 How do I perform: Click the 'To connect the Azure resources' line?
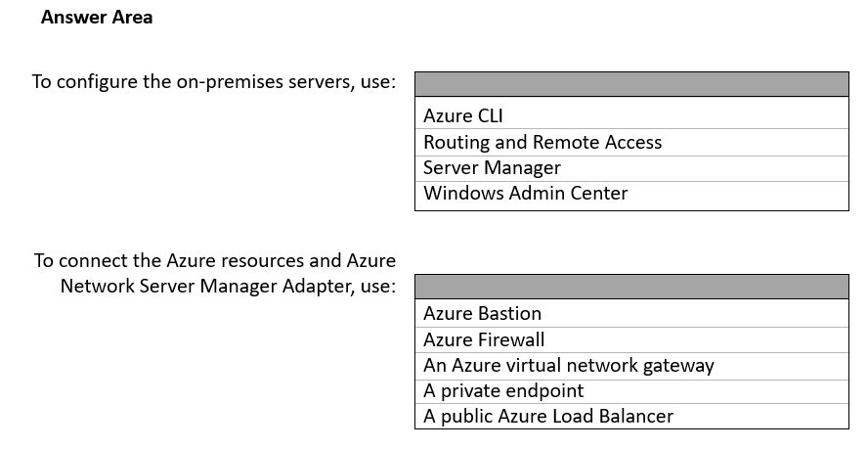[215, 260]
